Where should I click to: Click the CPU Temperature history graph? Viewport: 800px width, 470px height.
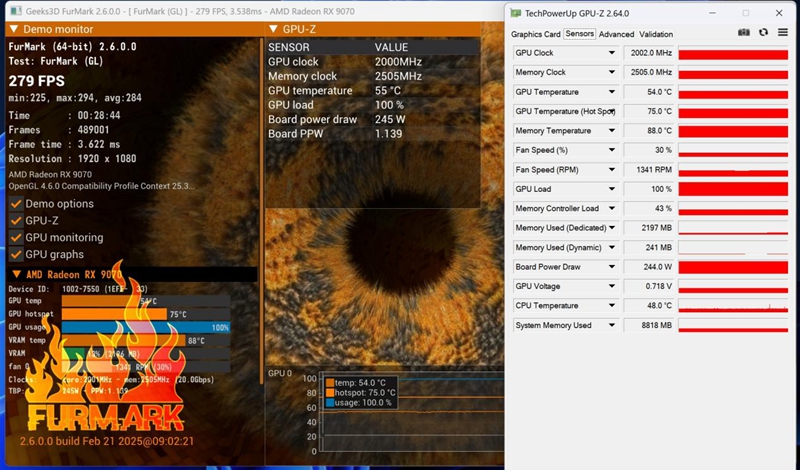point(733,306)
